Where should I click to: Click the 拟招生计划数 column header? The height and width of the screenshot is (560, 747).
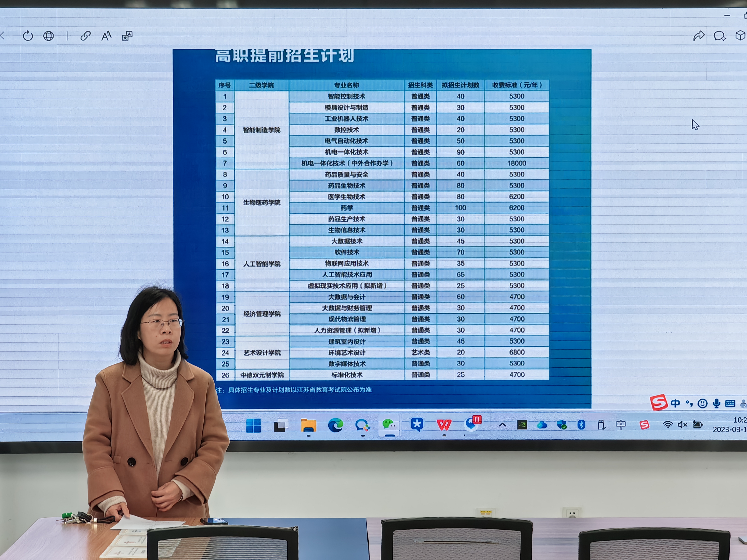pyautogui.click(x=461, y=85)
